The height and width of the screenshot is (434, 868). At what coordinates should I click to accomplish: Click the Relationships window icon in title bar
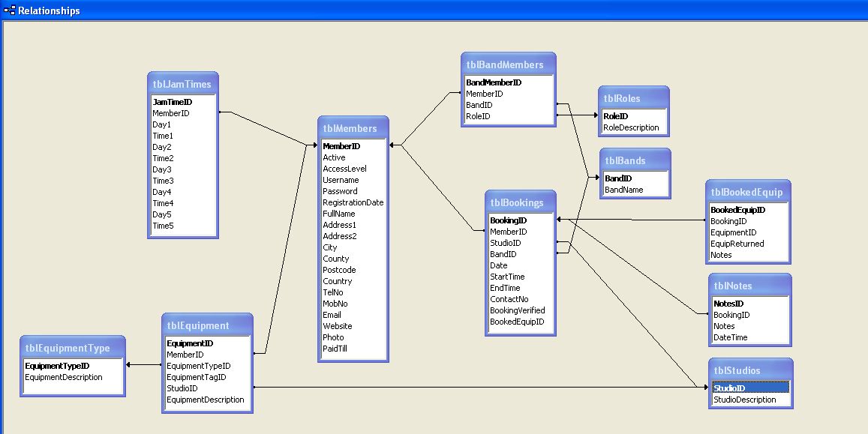(10, 10)
